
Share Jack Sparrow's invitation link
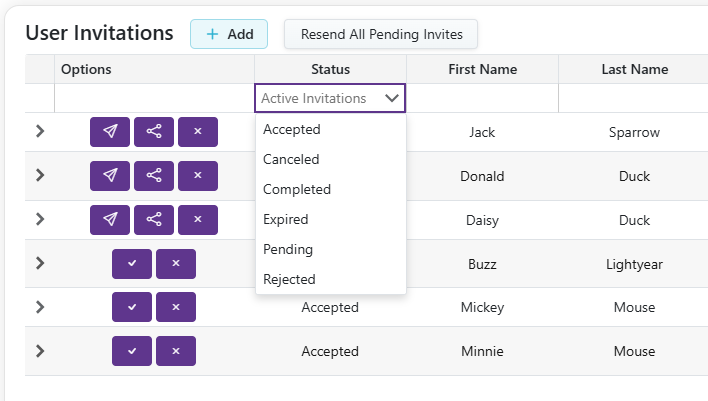click(x=154, y=132)
